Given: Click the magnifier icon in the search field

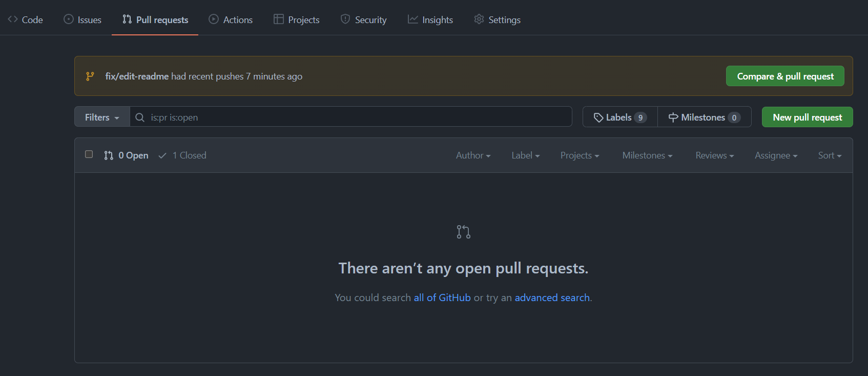Looking at the screenshot, I should pyautogui.click(x=140, y=117).
